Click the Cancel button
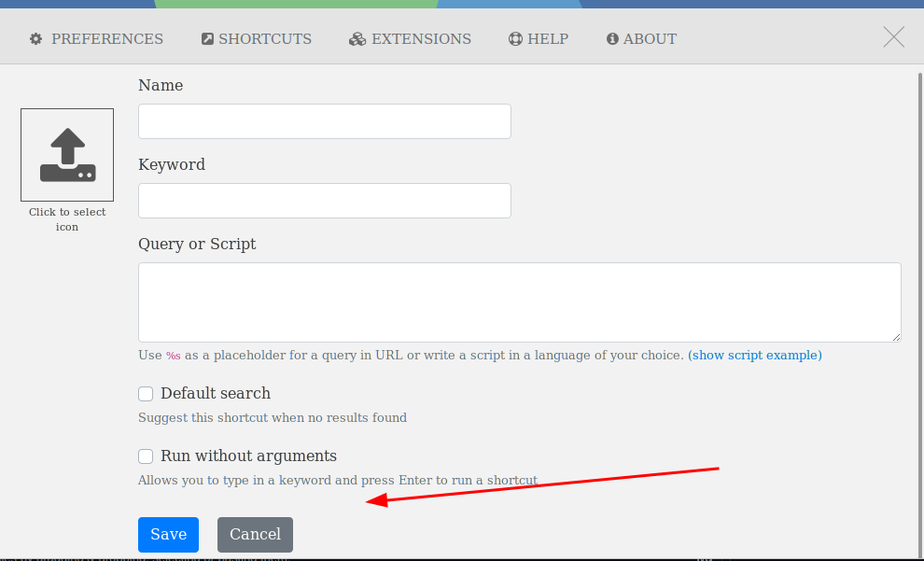This screenshot has width=924, height=561. tap(255, 534)
